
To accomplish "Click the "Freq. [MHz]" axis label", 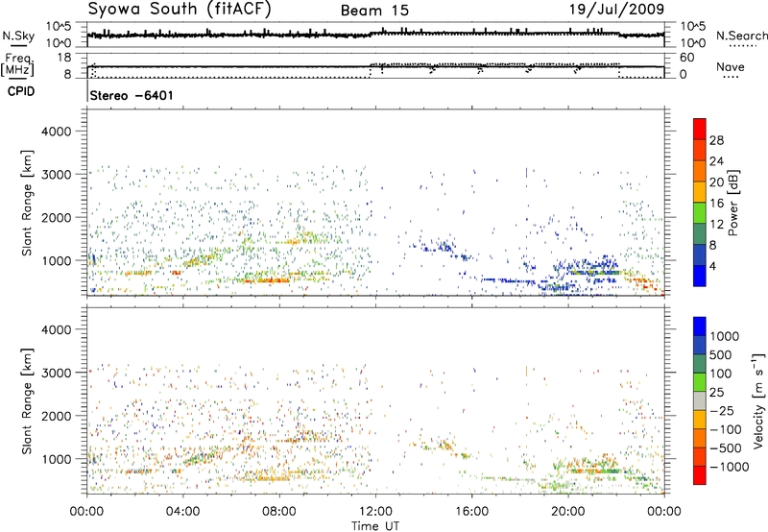I will (x=18, y=64).
